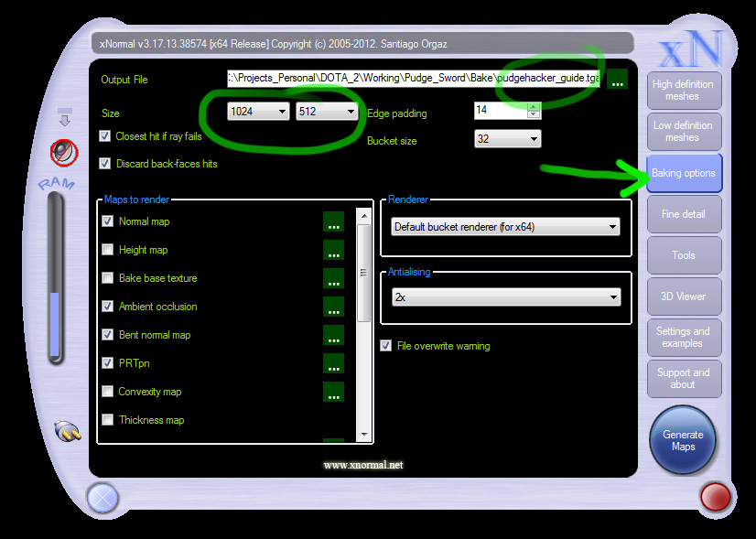Click scroll down arrow in maps list
This screenshot has width=756, height=539.
364,435
